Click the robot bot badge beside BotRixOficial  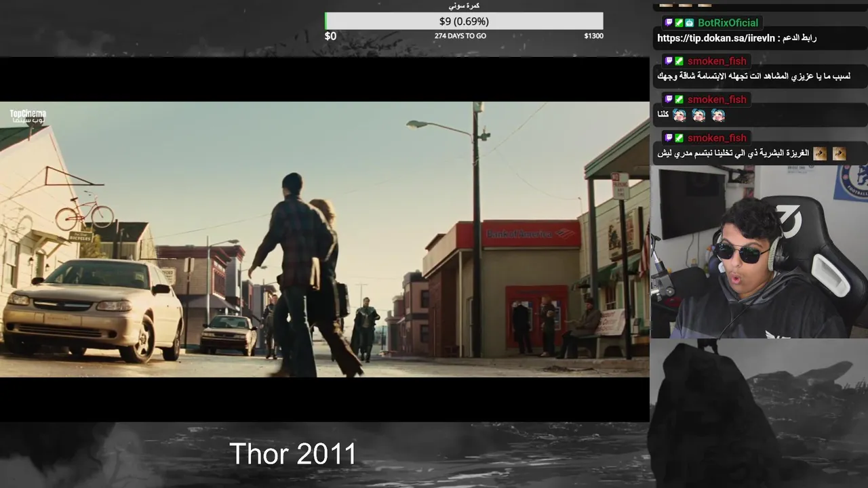click(x=689, y=23)
